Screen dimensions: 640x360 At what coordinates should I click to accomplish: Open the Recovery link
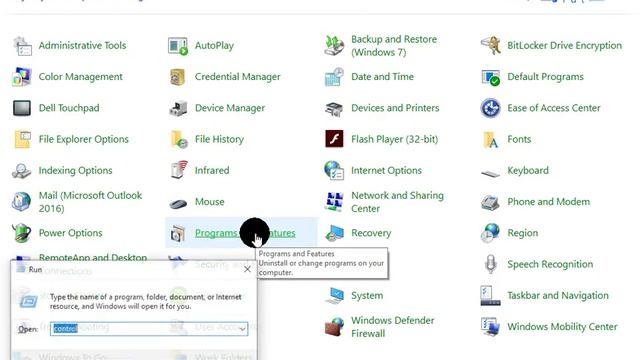coord(371,233)
